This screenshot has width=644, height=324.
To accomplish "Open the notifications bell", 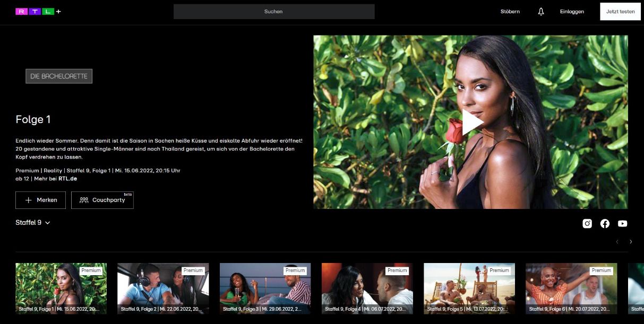I will click(x=541, y=12).
